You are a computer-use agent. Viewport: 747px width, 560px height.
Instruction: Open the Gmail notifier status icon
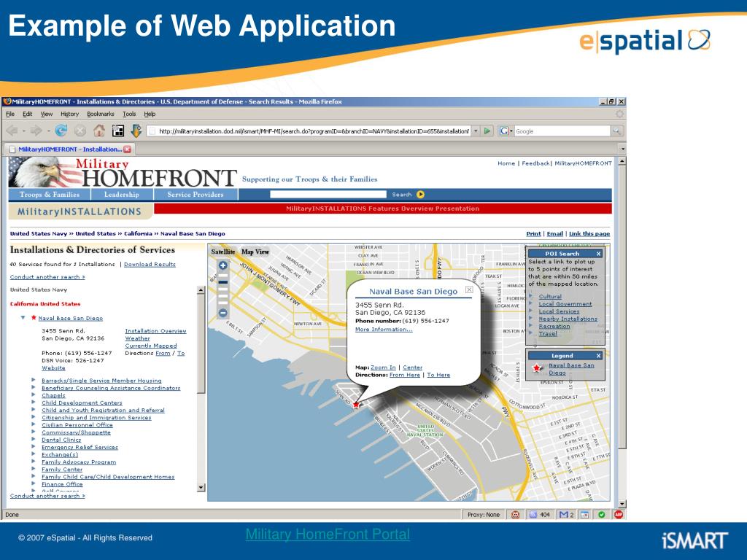566,514
